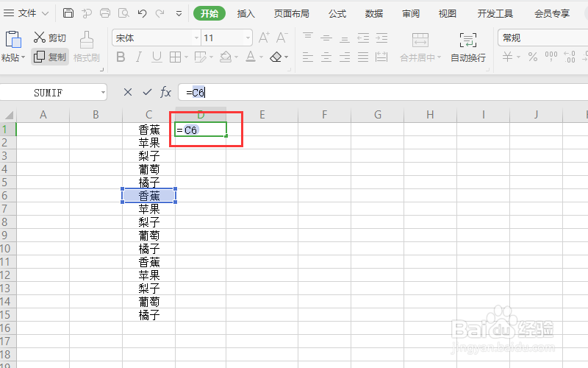Align text right
This screenshot has width=588, height=368.
coord(345,57)
